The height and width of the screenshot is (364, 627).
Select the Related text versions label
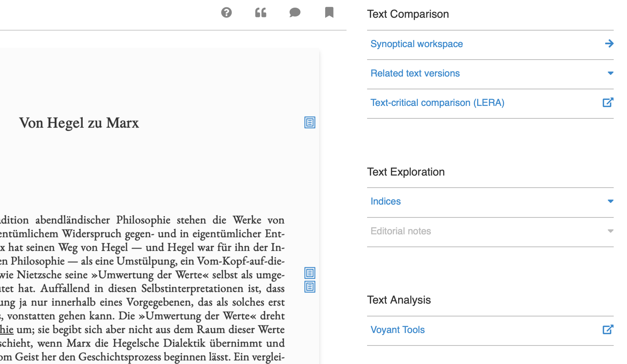415,73
